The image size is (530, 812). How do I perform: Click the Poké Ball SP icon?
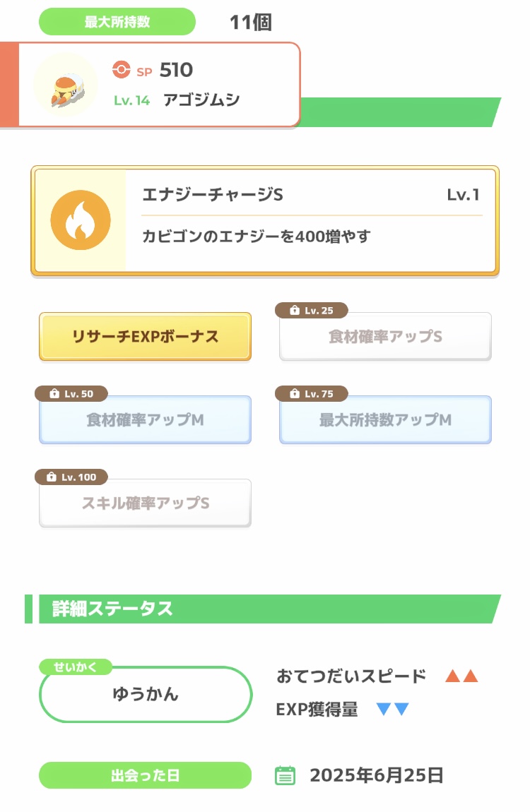click(122, 69)
